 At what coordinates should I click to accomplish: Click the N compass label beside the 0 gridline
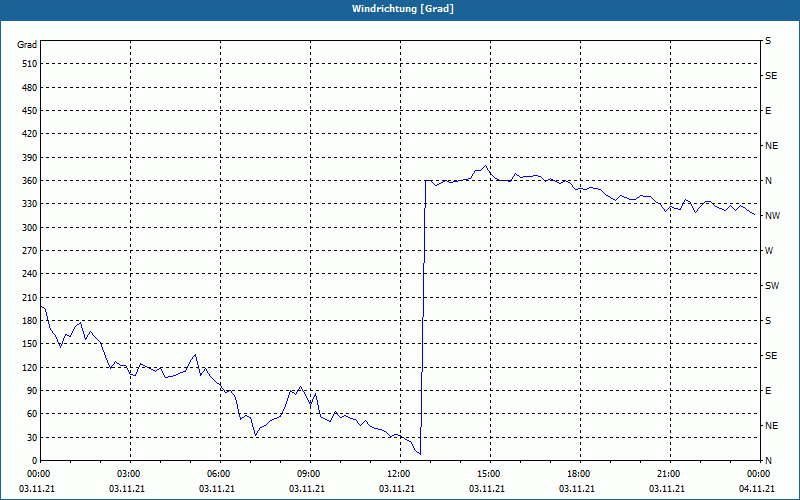point(768,461)
